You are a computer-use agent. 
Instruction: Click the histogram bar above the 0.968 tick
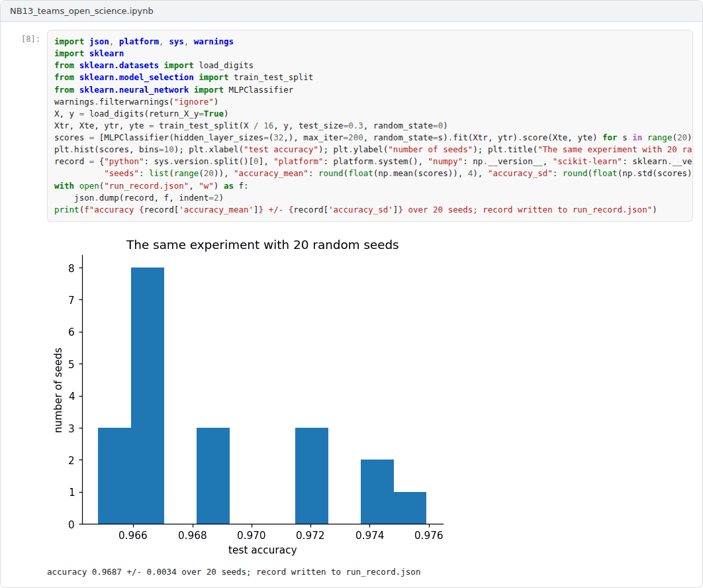pos(213,476)
